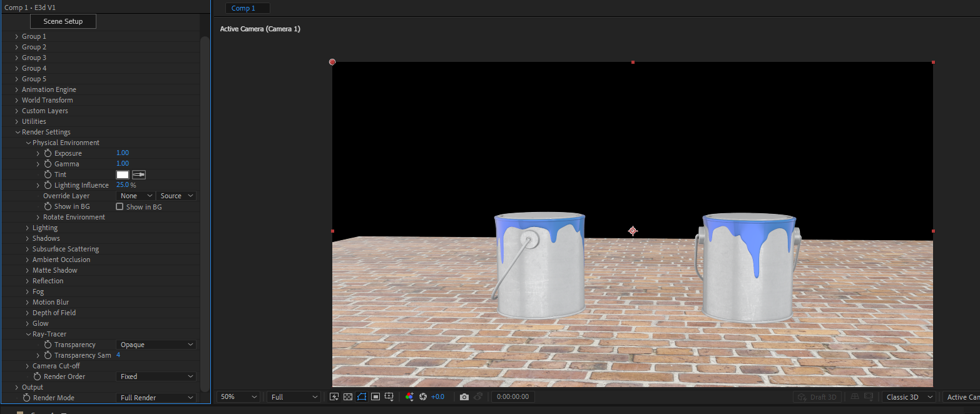This screenshot has width=980, height=414.
Task: Select the Region of Interest tool
Action: [x=375, y=396]
